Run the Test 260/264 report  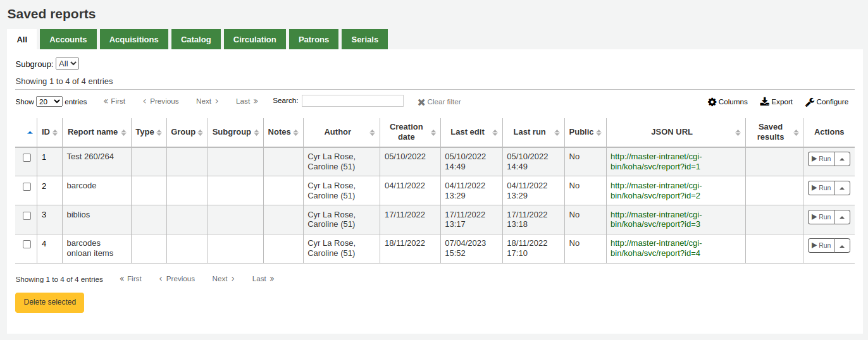tap(821, 159)
